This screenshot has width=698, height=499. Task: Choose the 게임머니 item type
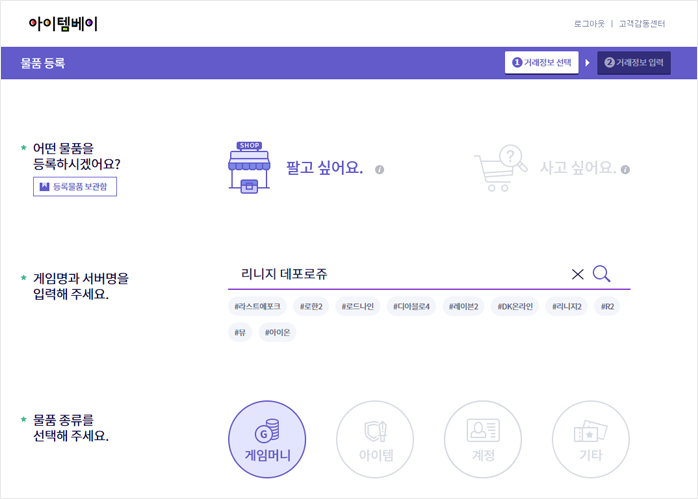click(x=267, y=439)
